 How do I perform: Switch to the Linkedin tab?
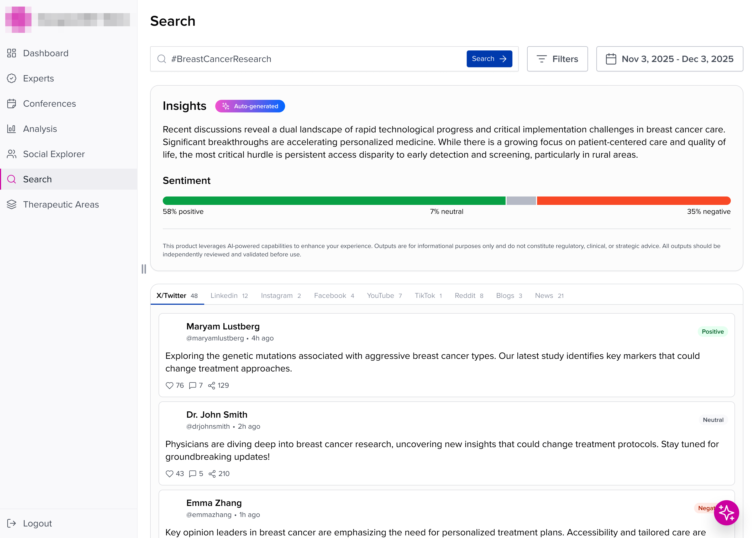(x=229, y=296)
